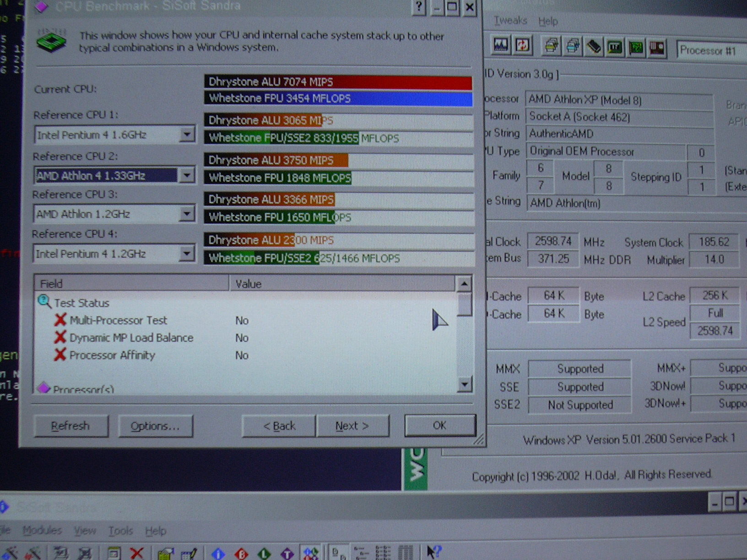Click the '371.25' system bus value
The image size is (747, 560).
[x=553, y=259]
